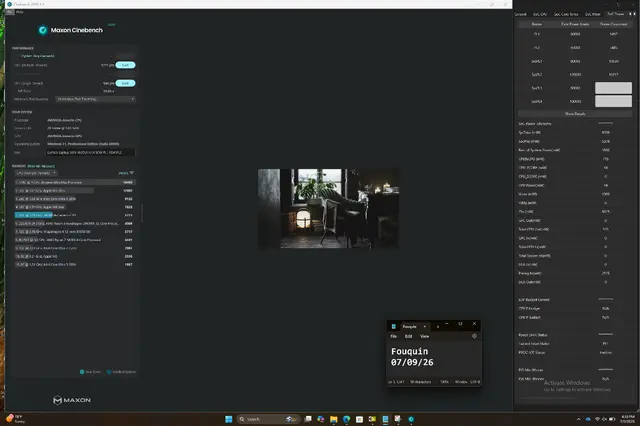Show hidden icons in the system tray
This screenshot has width=640, height=426.
(578, 419)
